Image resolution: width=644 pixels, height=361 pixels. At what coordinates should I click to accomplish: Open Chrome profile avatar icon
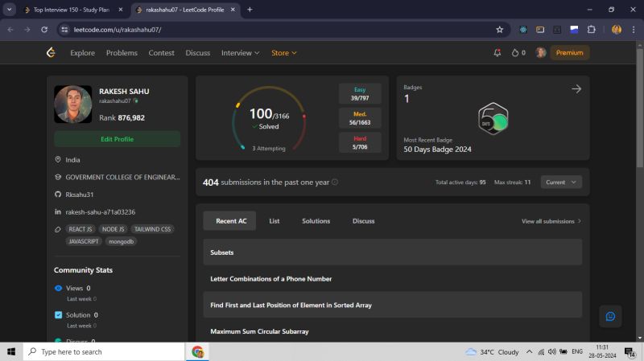click(616, 30)
